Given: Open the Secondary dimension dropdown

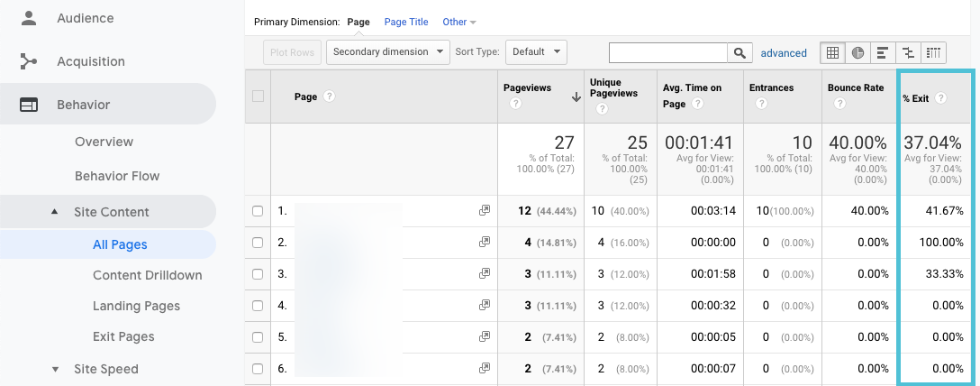Looking at the screenshot, I should [x=388, y=52].
